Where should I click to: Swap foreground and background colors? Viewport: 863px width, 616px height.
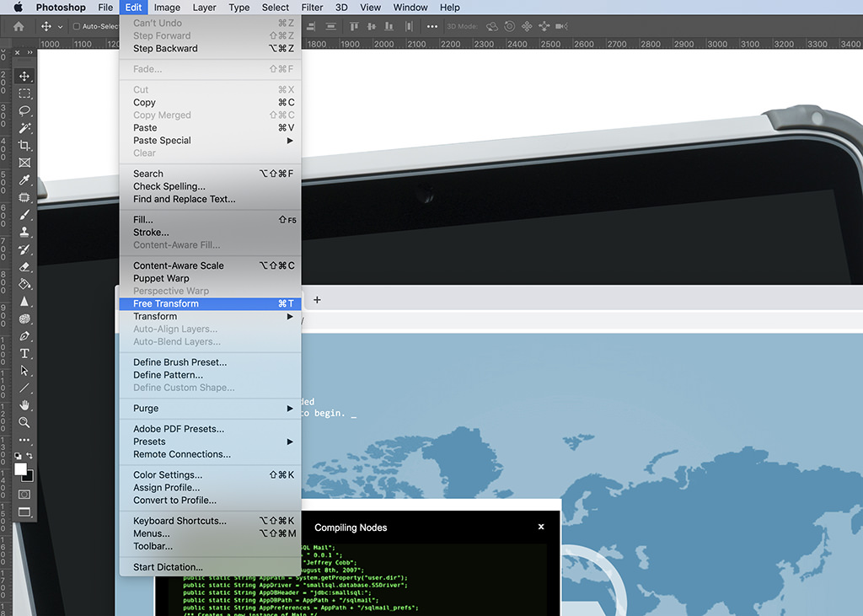pos(29,456)
